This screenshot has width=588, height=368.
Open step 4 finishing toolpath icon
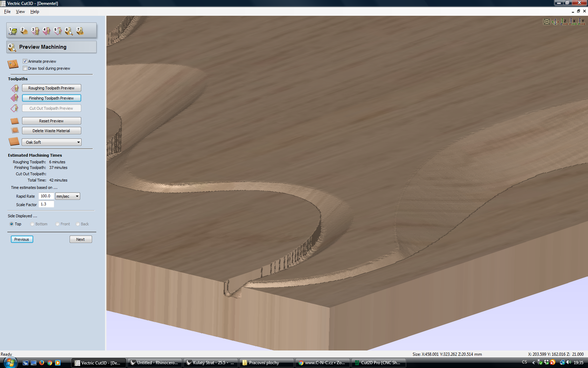coord(47,31)
